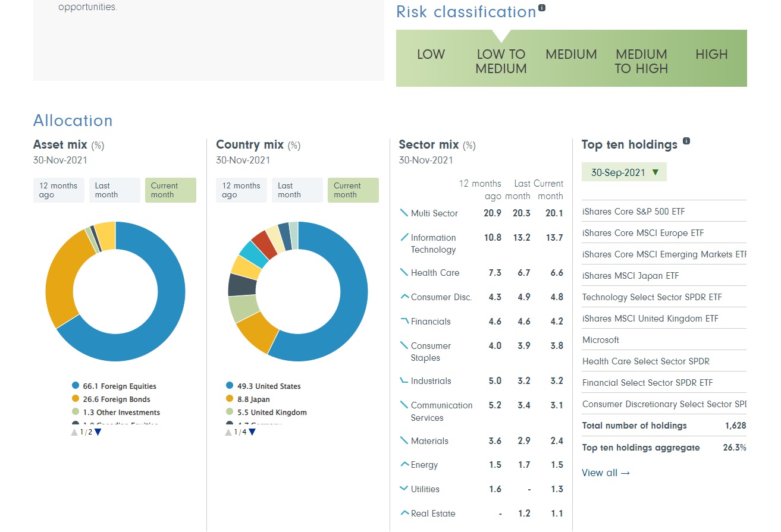Click previous-page arrow under Country mix legend
The height and width of the screenshot is (532, 781).
[x=228, y=432]
